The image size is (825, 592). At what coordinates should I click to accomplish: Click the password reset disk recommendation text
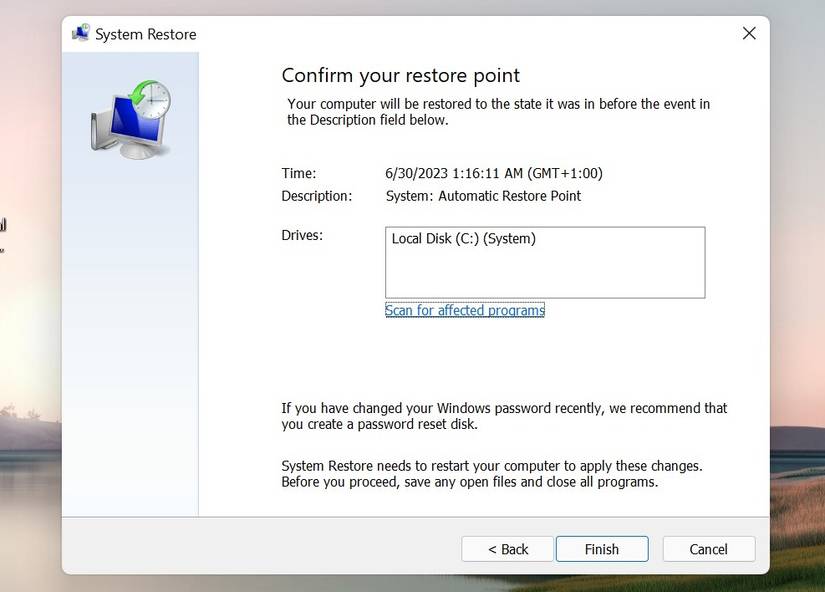pyautogui.click(x=504, y=416)
